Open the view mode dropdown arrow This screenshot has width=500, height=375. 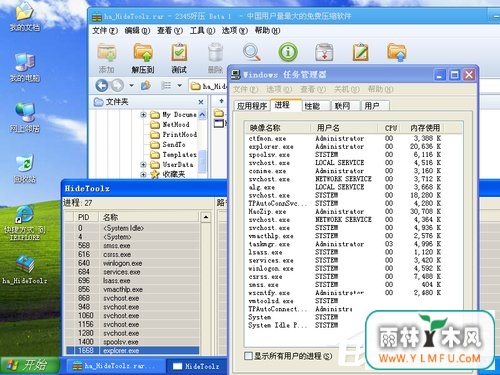(x=179, y=86)
